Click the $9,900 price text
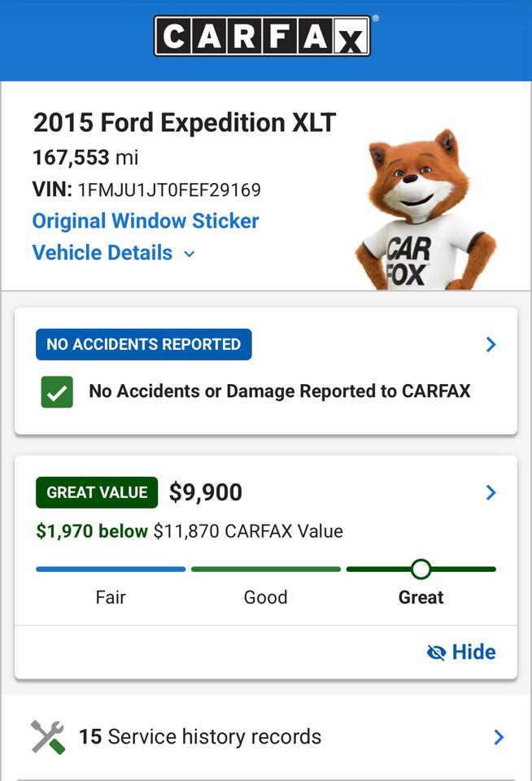The height and width of the screenshot is (781, 532). pyautogui.click(x=206, y=492)
